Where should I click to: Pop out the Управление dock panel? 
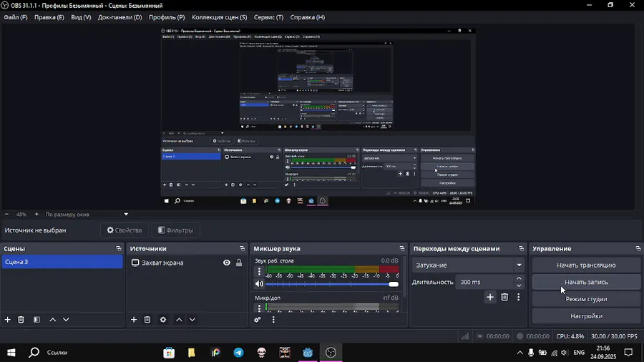638,248
